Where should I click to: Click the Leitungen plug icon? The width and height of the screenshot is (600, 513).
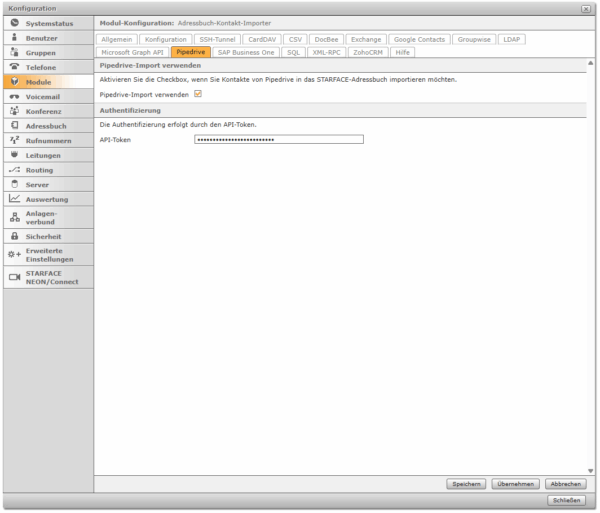[x=15, y=155]
